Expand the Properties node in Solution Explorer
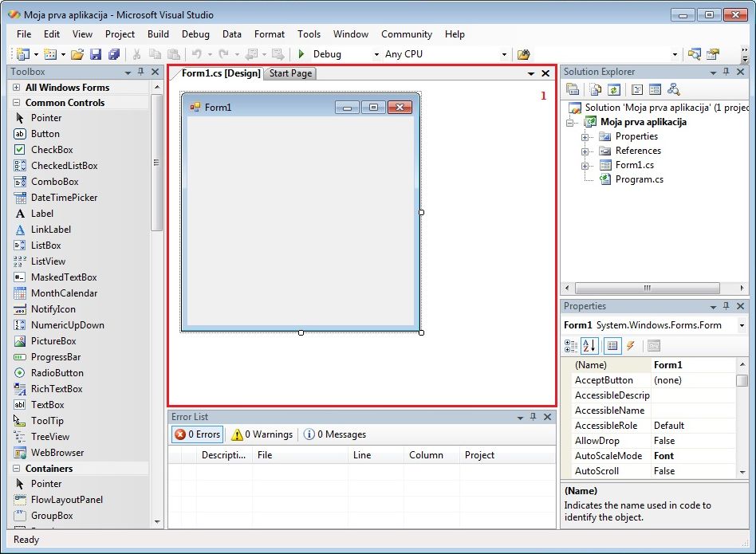 point(585,137)
